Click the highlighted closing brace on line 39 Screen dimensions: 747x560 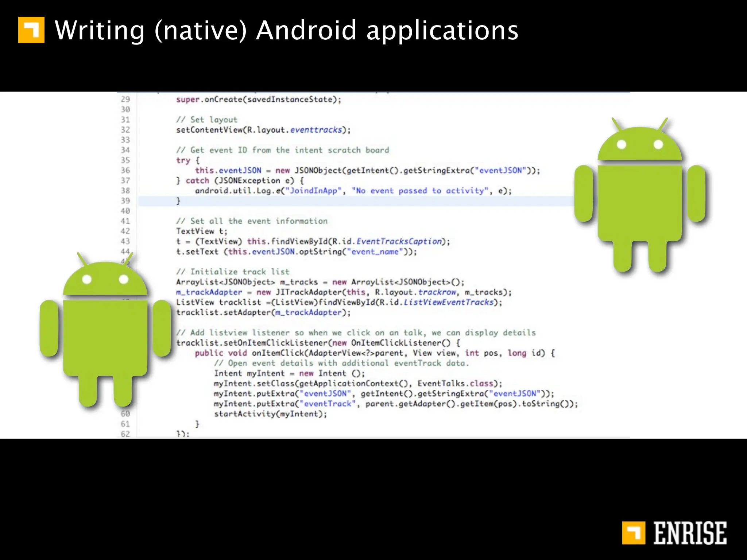pos(178,201)
